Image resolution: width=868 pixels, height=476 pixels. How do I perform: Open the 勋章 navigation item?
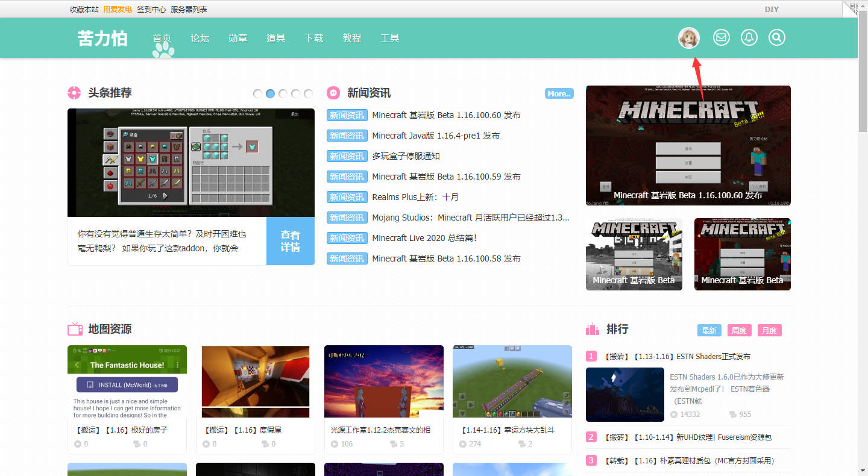(238, 38)
